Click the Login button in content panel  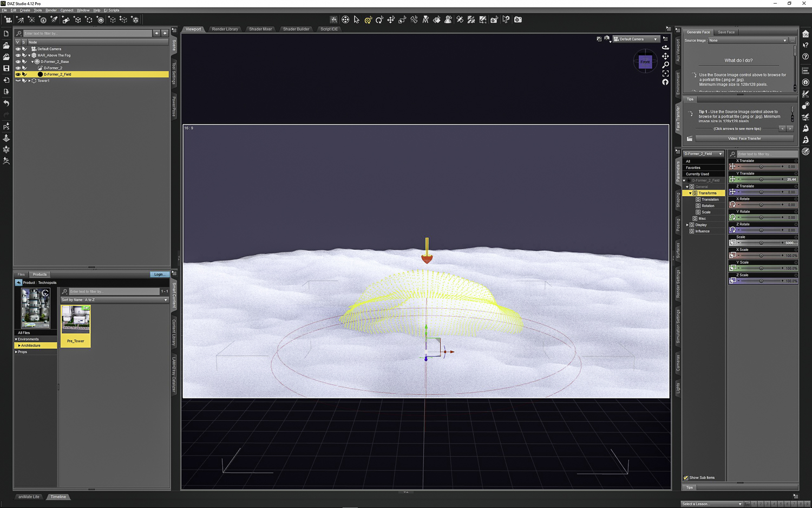159,275
